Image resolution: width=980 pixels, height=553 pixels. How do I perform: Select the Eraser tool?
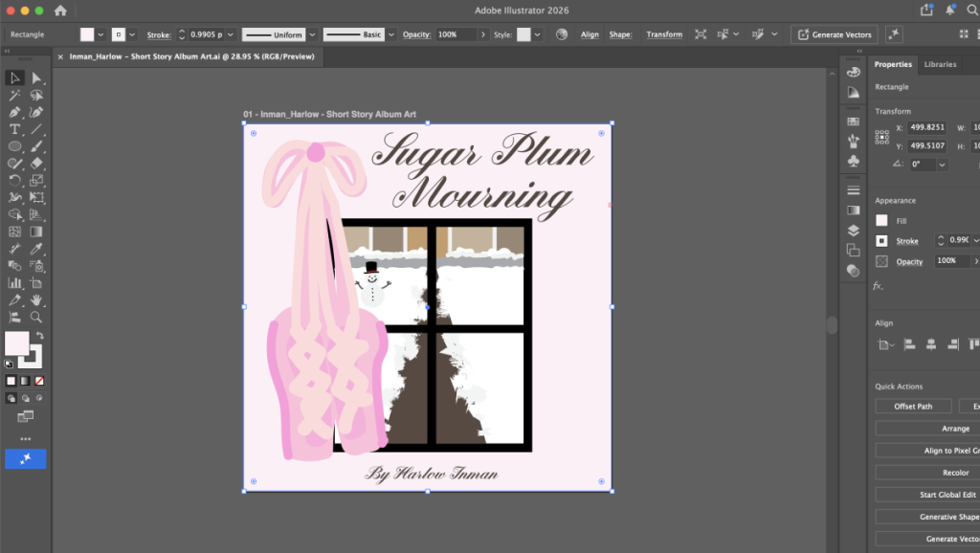(36, 163)
